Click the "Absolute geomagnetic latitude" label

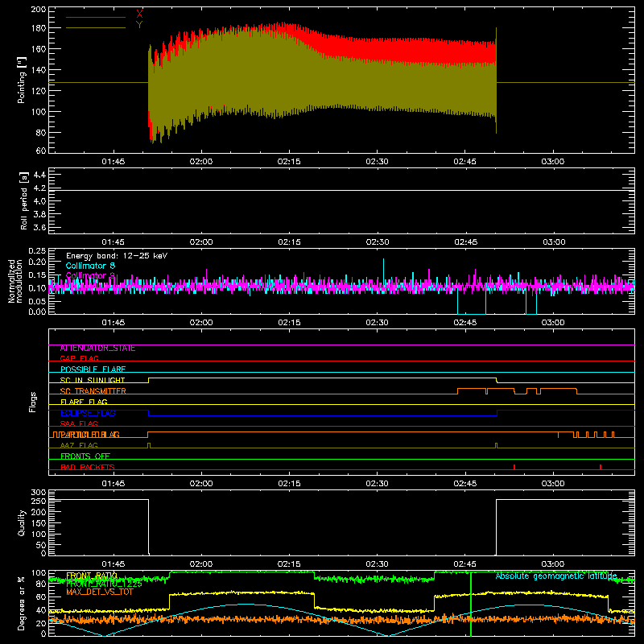pyautogui.click(x=556, y=576)
